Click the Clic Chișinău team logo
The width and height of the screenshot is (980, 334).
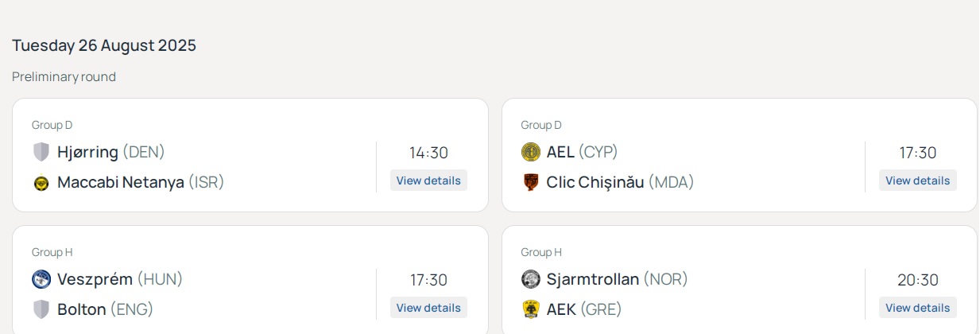(x=530, y=183)
